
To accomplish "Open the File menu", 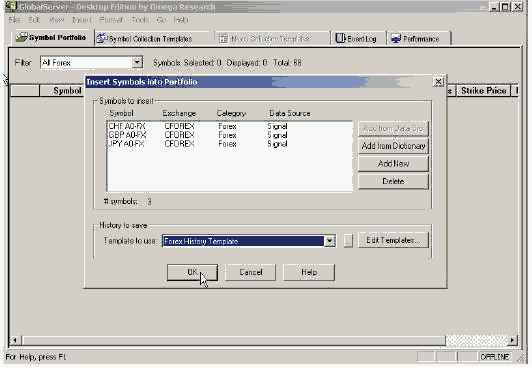I will point(14,20).
